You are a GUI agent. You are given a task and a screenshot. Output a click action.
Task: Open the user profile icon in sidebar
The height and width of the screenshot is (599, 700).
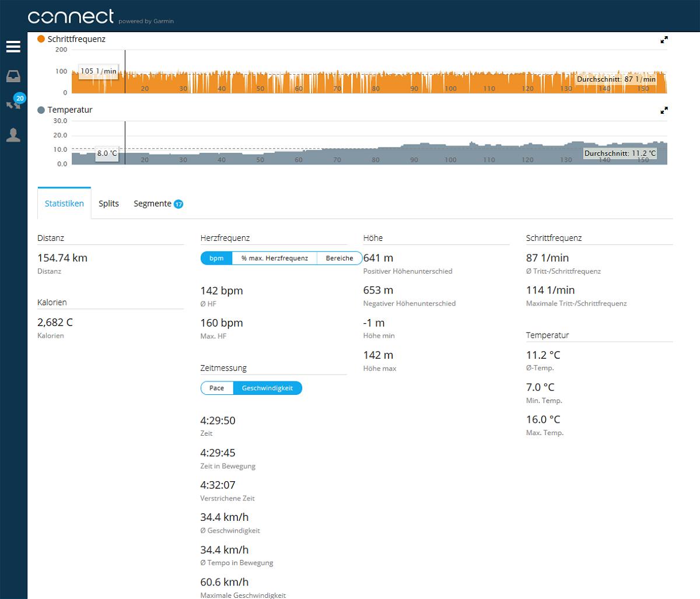[13, 135]
